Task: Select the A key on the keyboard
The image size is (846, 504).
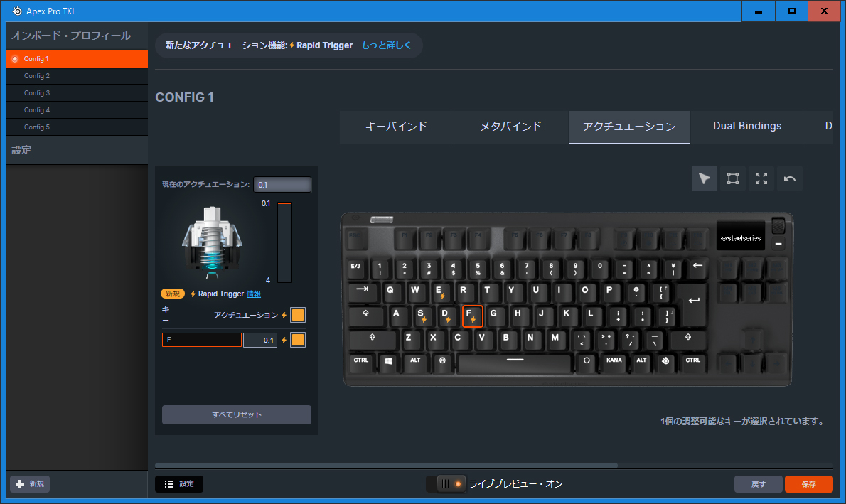Action: [x=397, y=315]
